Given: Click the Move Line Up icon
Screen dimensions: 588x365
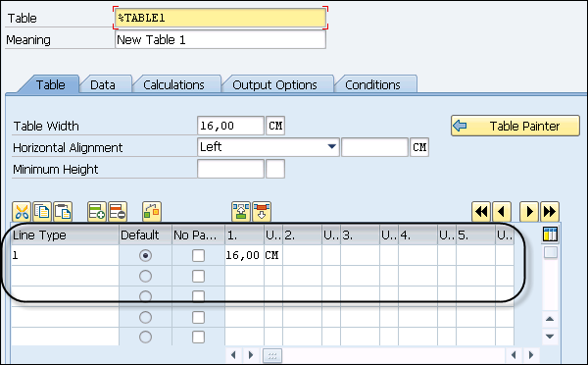Looking at the screenshot, I should 241,212.
